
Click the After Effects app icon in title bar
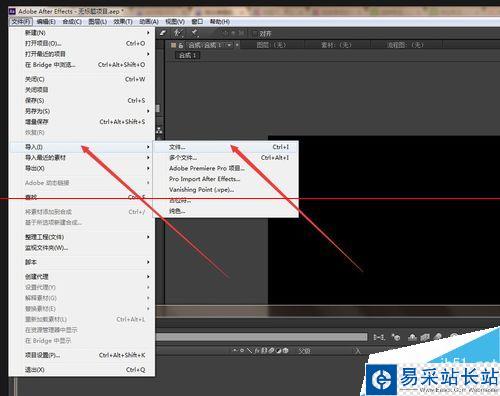[12, 11]
